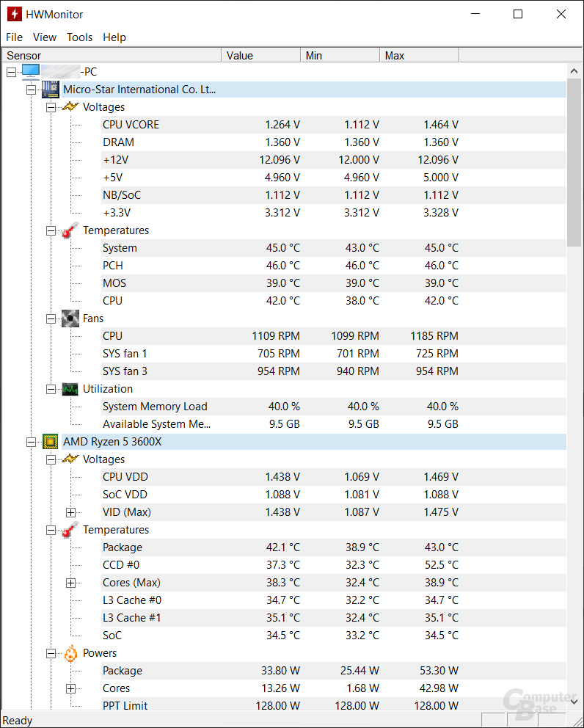Click the Ryzen Voltages lightning icon
The image size is (584, 728).
(70, 459)
